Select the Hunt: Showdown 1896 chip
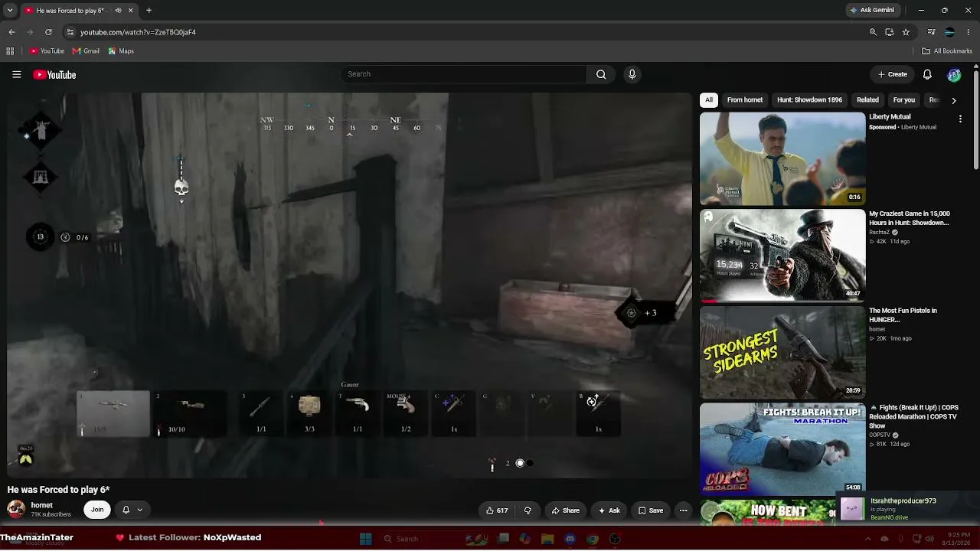Viewport: 980px width, 551px height. (x=809, y=100)
